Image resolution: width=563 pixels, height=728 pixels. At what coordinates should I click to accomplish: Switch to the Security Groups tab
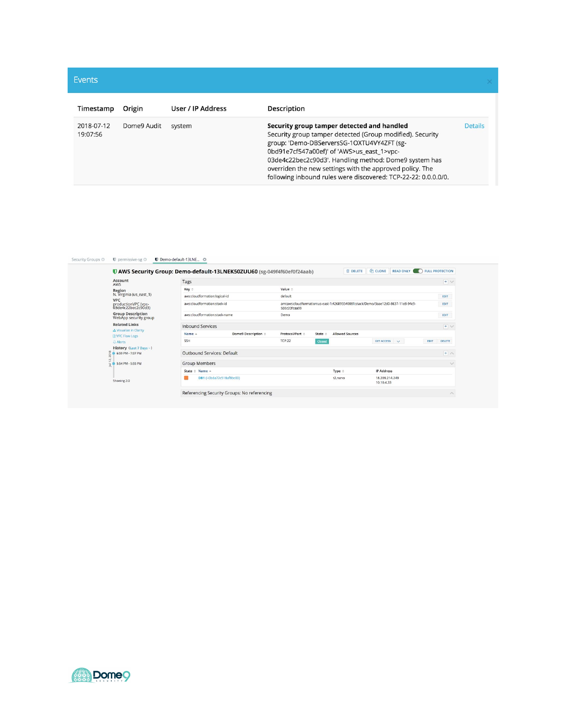tap(86, 260)
